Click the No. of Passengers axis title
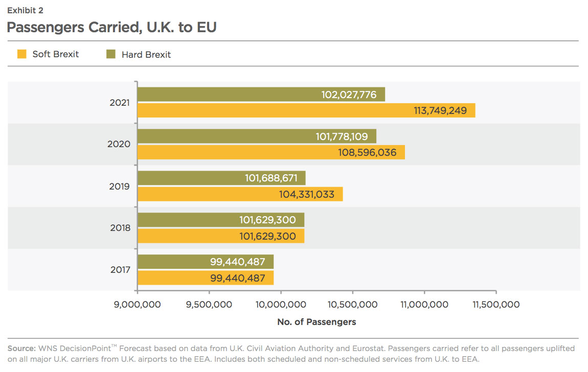The height and width of the screenshot is (372, 588). [x=317, y=322]
